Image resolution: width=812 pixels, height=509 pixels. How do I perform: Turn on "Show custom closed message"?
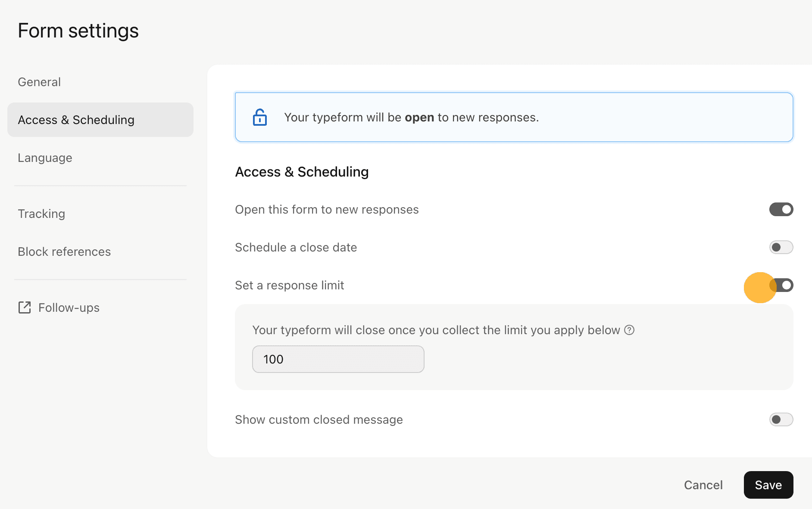pos(781,419)
